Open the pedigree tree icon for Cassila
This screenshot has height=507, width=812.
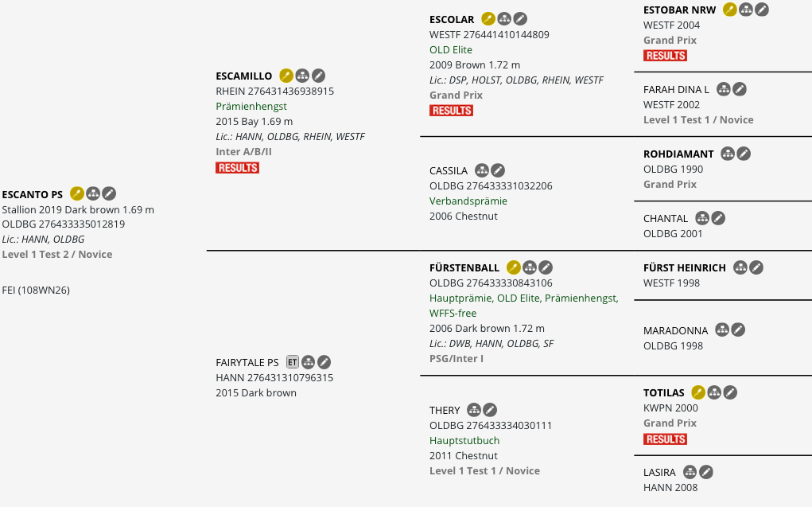click(x=482, y=170)
